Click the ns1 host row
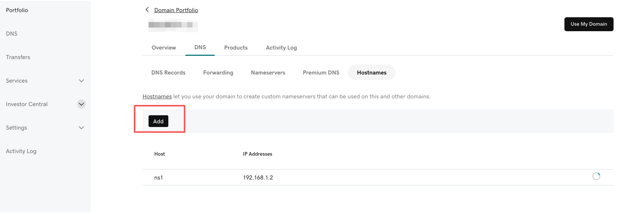 point(158,178)
